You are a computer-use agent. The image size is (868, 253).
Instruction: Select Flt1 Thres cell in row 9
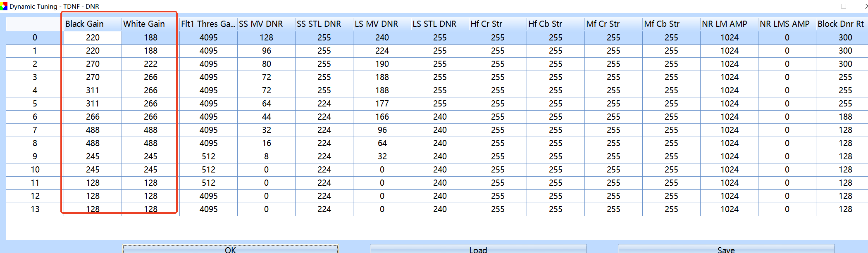coord(208,156)
